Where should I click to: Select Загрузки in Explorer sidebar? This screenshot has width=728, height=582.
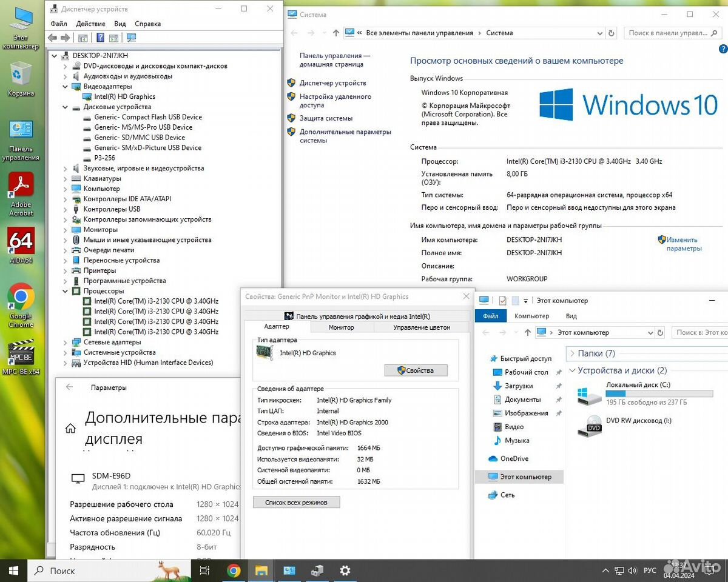(519, 386)
